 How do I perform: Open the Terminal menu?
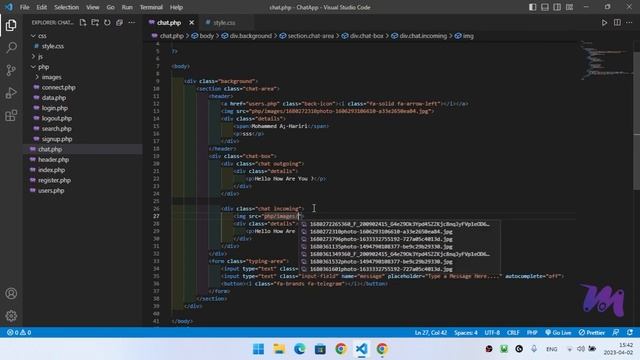point(151,7)
